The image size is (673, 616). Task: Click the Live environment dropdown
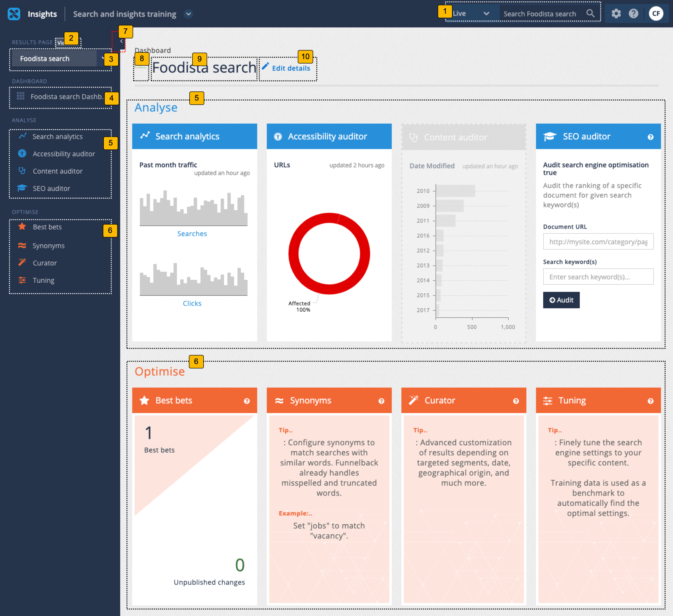point(469,13)
